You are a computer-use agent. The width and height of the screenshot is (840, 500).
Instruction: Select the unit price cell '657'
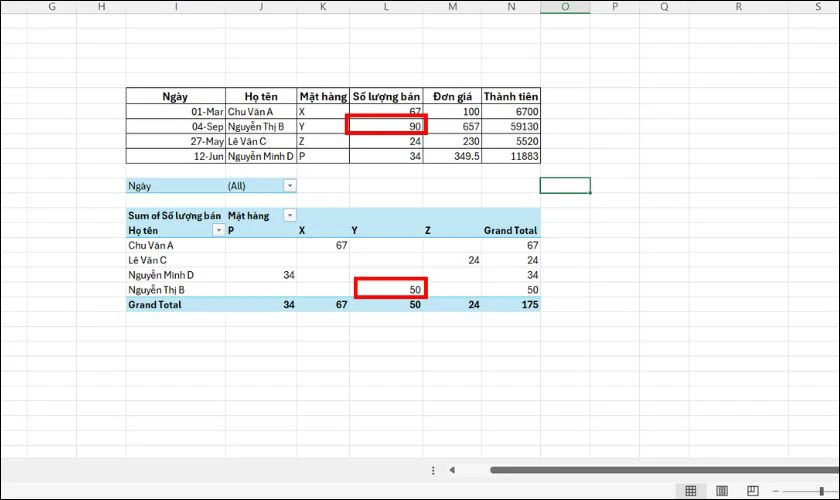tap(452, 126)
